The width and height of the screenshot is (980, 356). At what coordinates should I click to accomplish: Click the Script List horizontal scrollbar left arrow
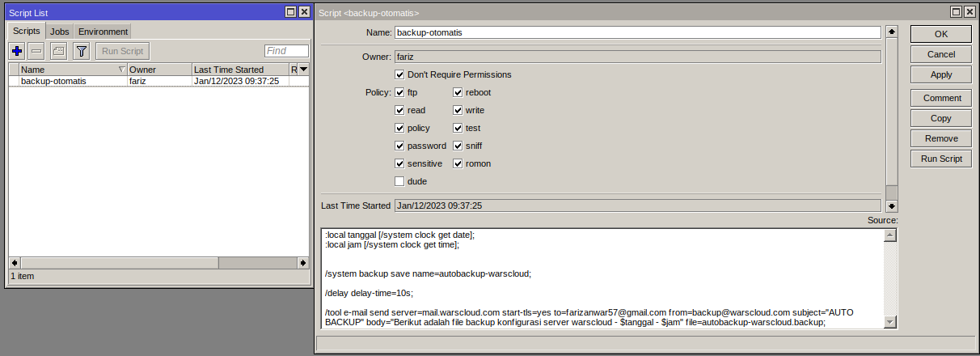coord(14,263)
